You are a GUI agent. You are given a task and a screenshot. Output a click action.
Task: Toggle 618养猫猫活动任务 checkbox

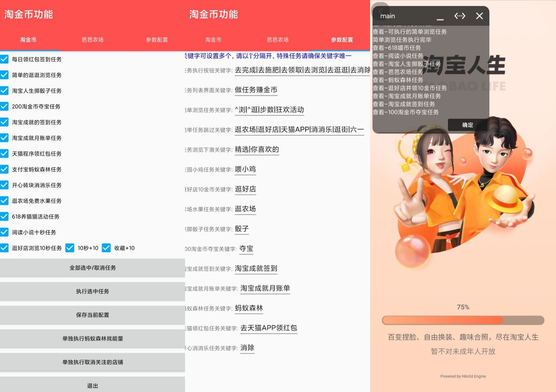[x=4, y=216]
